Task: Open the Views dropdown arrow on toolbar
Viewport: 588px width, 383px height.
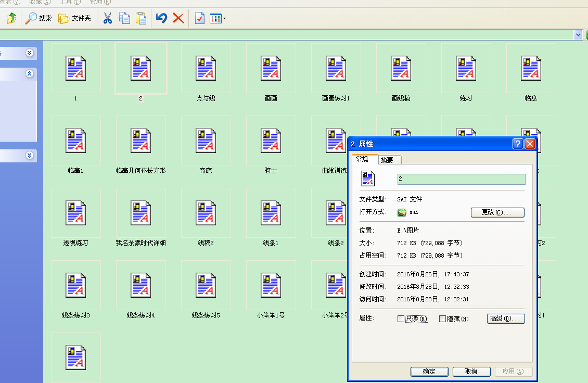Action: [x=224, y=18]
